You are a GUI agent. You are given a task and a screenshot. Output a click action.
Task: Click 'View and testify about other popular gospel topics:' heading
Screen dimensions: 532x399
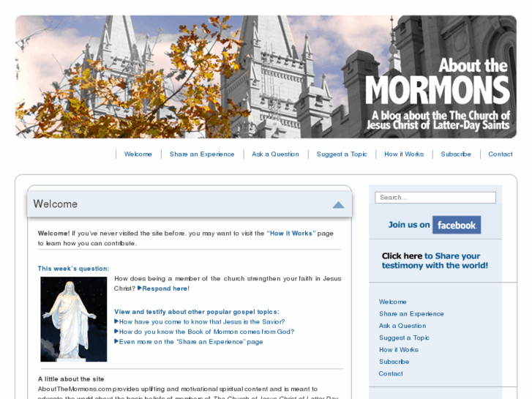(197, 312)
